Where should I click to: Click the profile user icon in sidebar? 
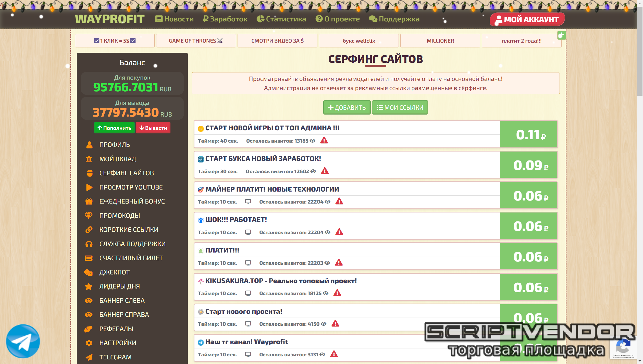(x=89, y=145)
